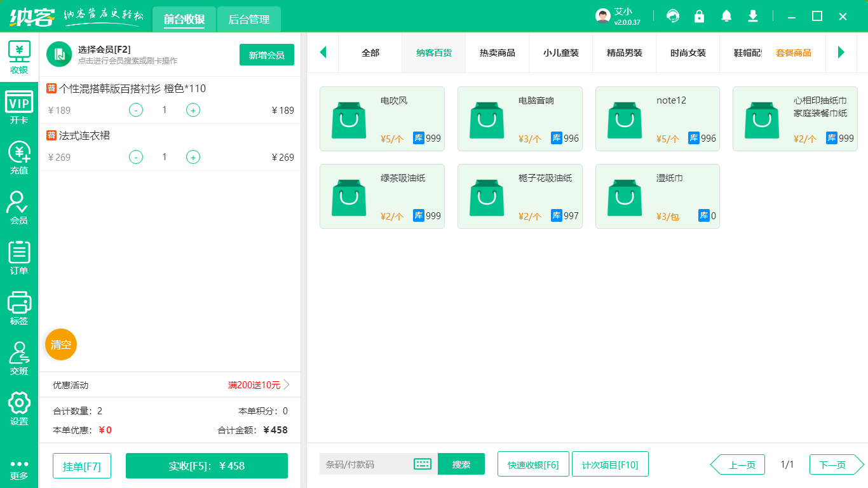The width and height of the screenshot is (868, 488).
Task: Expand the 优惠活动 满200送10元 chevron
Action: pos(287,384)
